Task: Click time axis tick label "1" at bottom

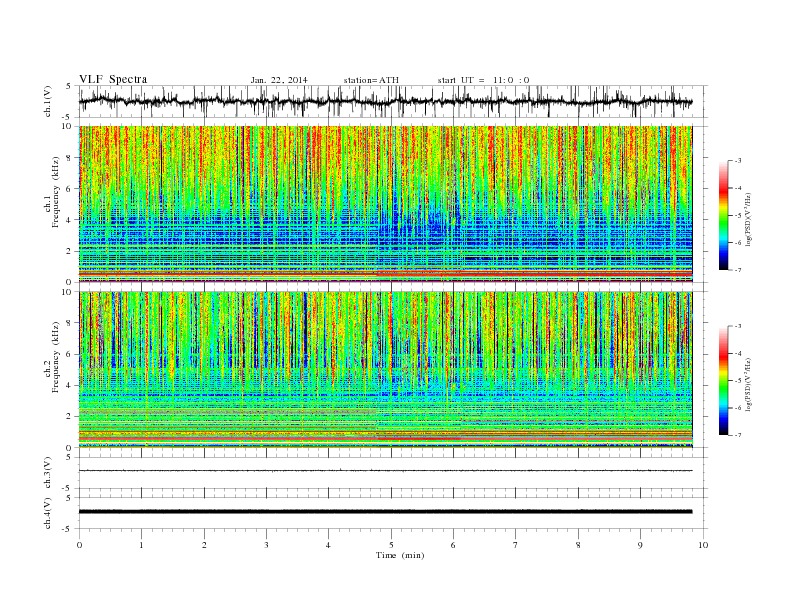Action: point(141,545)
